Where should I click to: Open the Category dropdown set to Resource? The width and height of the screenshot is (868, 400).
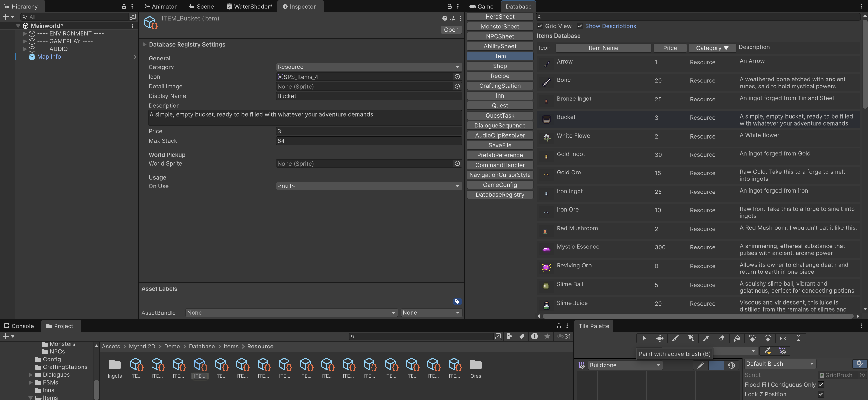[368, 67]
